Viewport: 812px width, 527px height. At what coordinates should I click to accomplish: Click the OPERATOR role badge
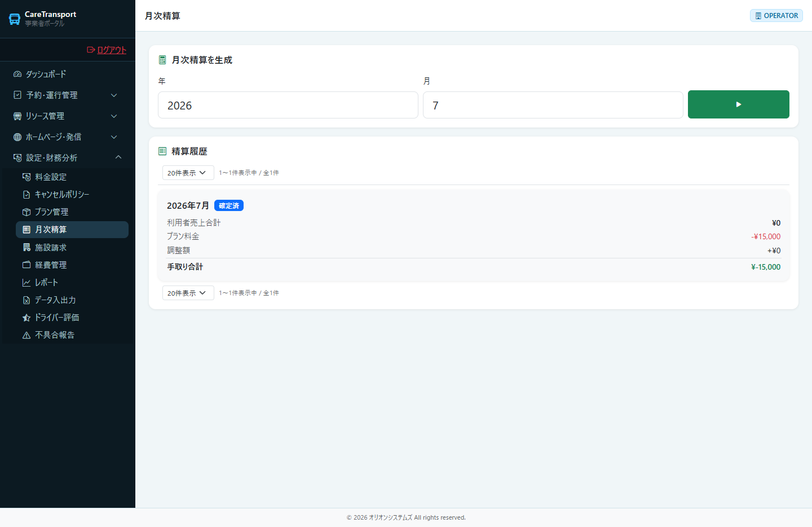(776, 16)
